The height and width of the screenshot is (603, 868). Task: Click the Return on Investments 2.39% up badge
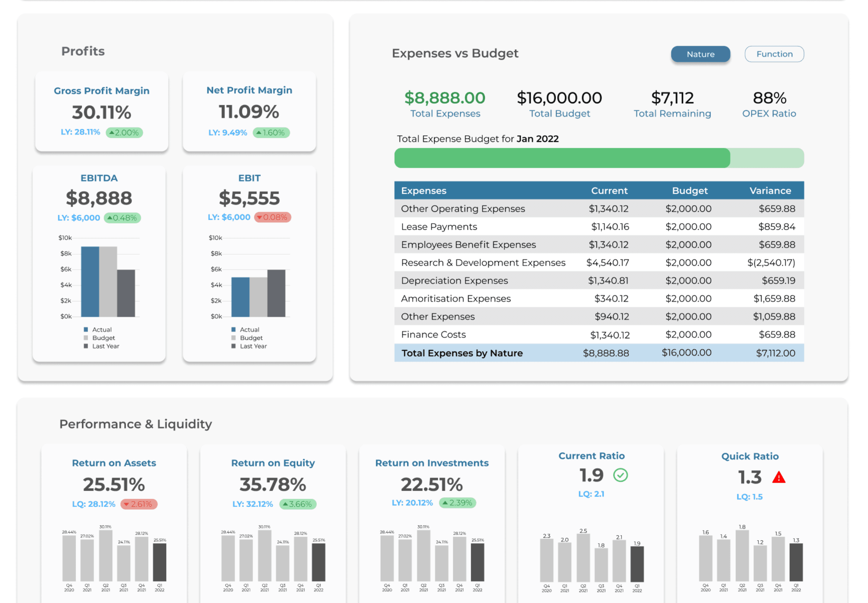click(458, 503)
